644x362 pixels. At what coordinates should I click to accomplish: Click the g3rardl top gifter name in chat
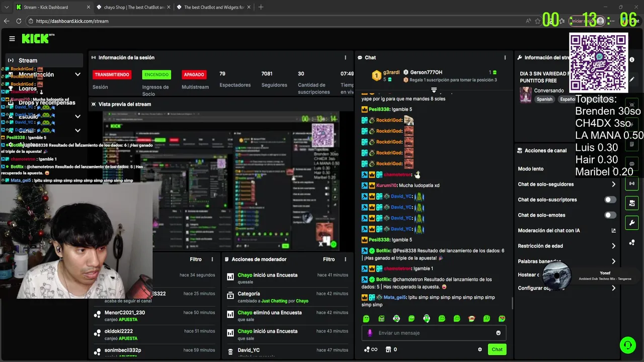coord(391,72)
